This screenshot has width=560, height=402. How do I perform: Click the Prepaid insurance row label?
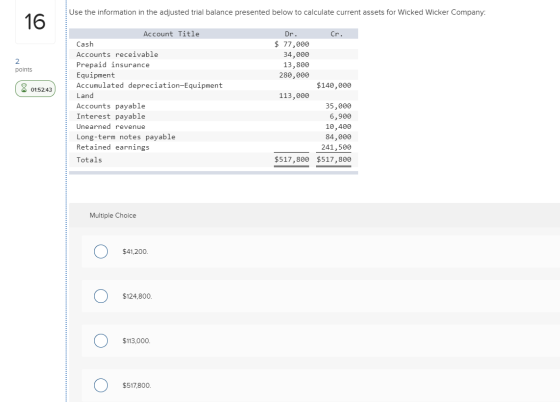point(112,65)
